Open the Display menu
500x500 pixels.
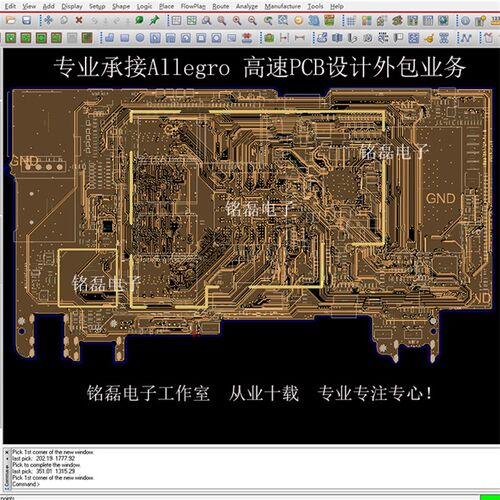[x=72, y=6]
